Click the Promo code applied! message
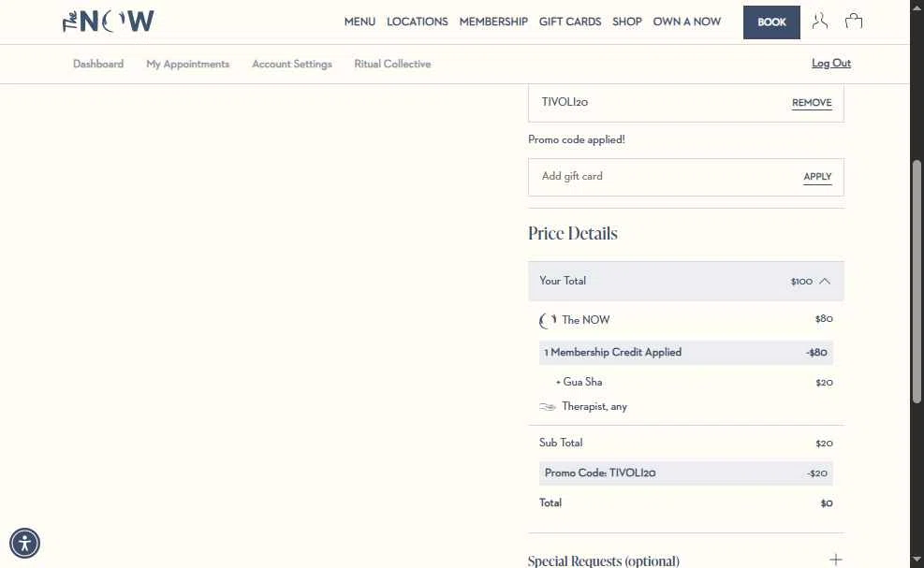Screen dimensions: 924x568 click(x=577, y=139)
